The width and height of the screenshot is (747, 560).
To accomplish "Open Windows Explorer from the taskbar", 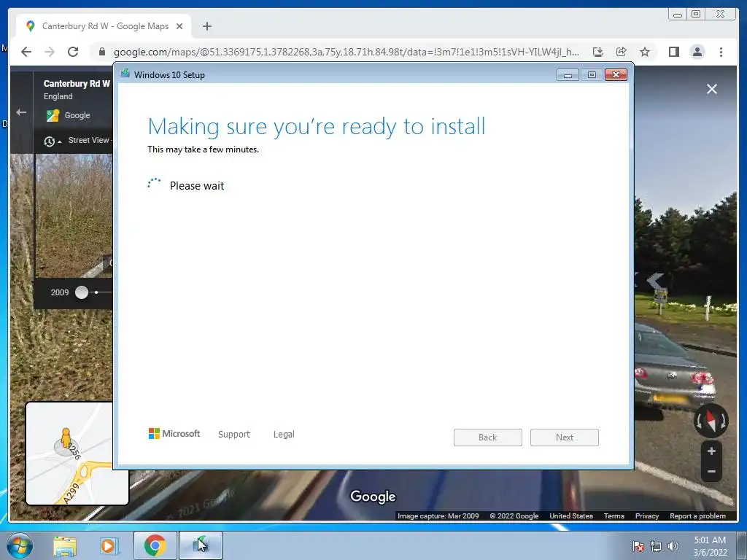I will [65, 545].
